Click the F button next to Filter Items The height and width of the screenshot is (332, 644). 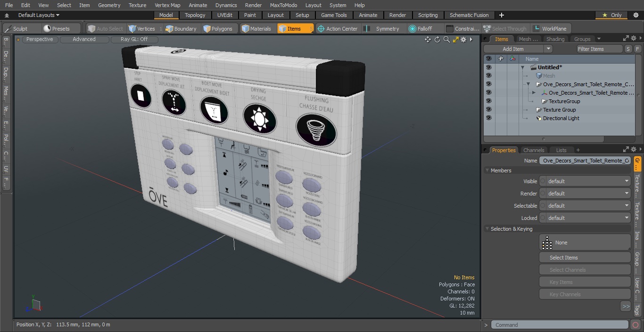638,49
